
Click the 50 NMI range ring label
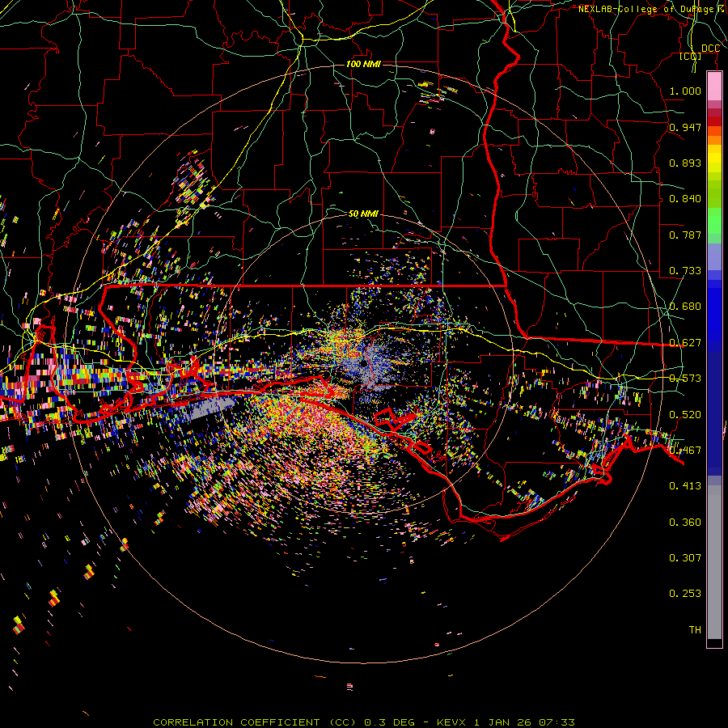click(363, 214)
